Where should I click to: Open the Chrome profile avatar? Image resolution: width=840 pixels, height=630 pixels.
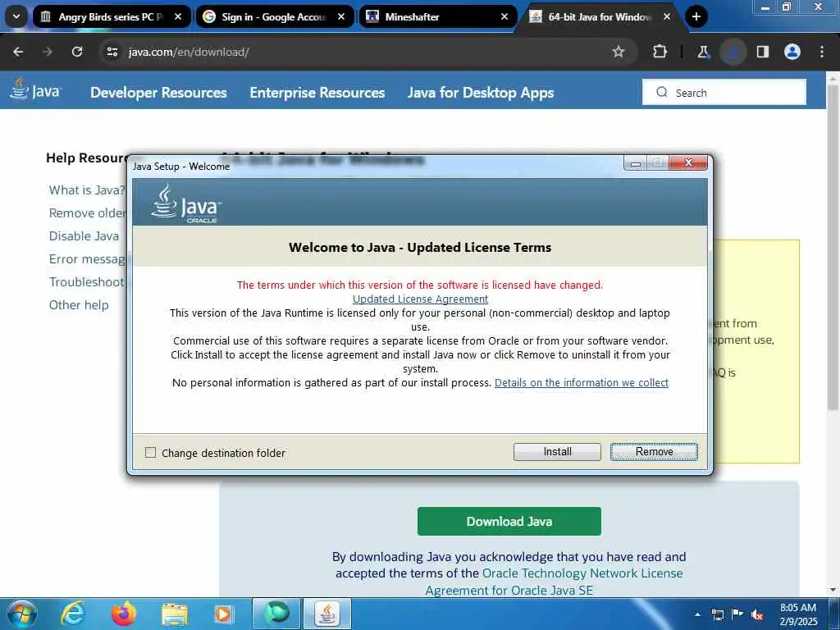tap(792, 52)
